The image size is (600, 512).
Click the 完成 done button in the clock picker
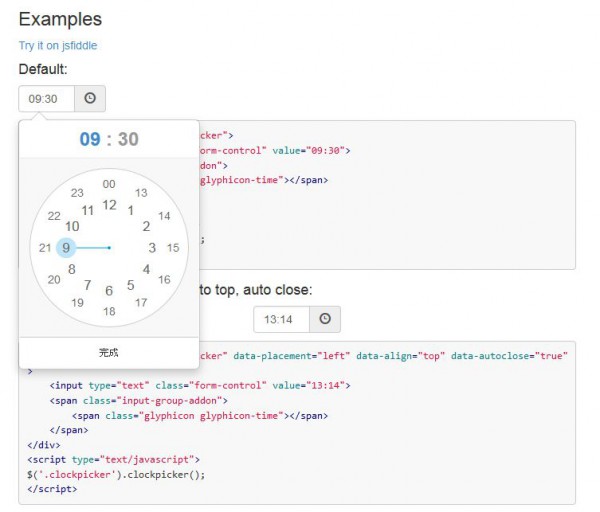pos(109,353)
